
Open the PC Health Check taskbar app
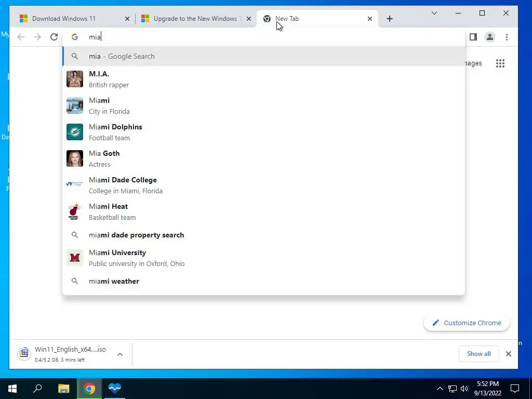115,388
